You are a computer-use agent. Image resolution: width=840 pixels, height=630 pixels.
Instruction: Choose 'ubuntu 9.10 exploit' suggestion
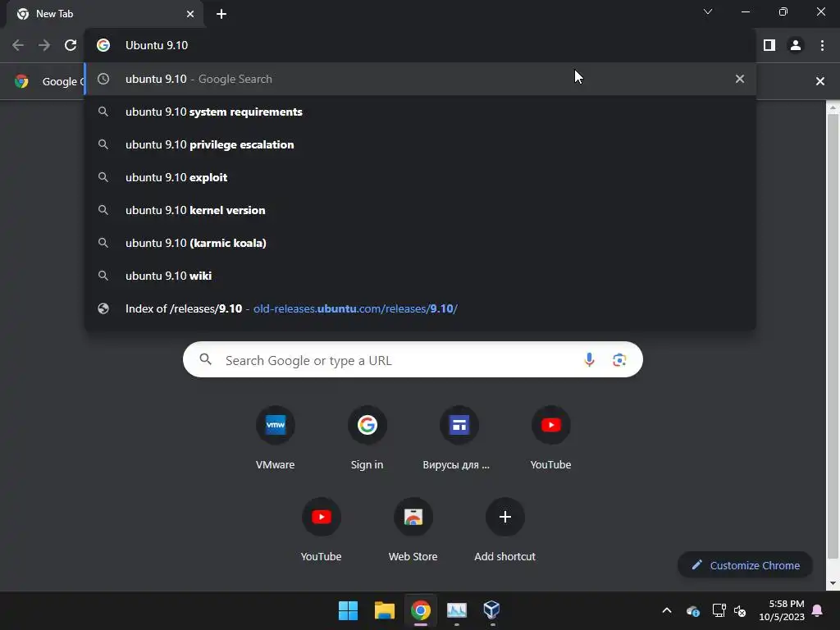420,177
